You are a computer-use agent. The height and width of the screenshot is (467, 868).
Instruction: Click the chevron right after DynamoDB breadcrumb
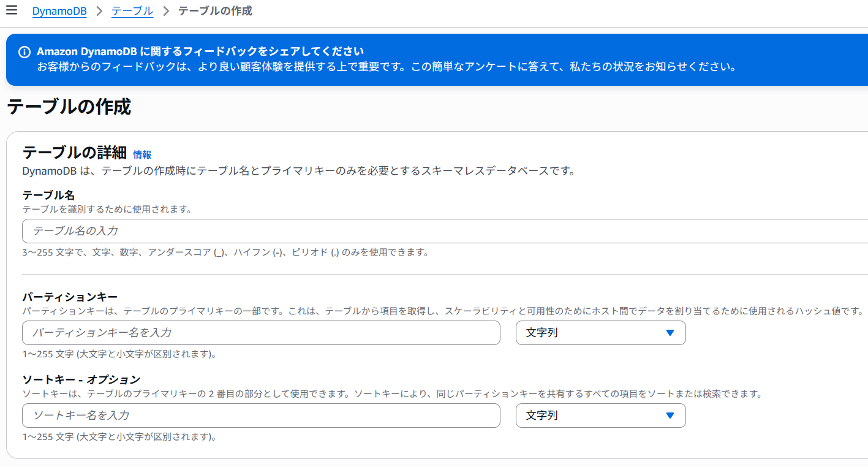point(99,11)
